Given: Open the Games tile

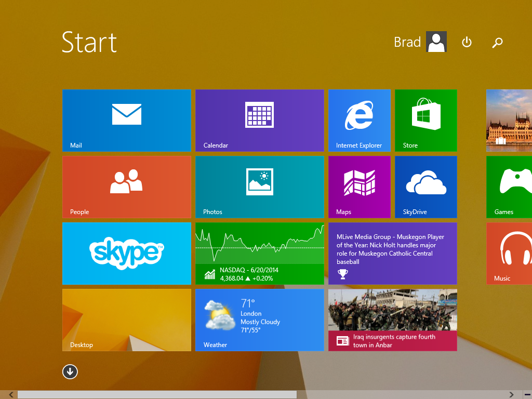Looking at the screenshot, I should click(509, 187).
